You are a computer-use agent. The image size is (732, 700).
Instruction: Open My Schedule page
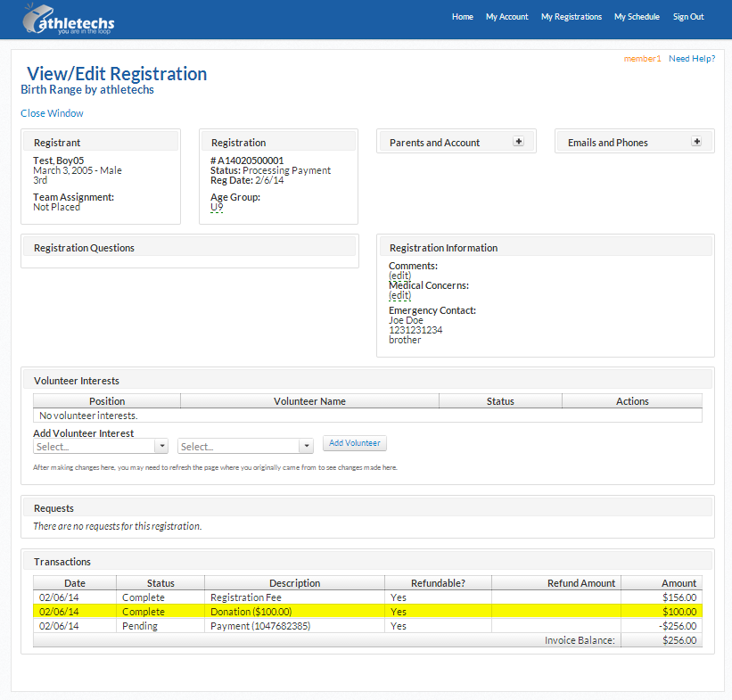637,17
